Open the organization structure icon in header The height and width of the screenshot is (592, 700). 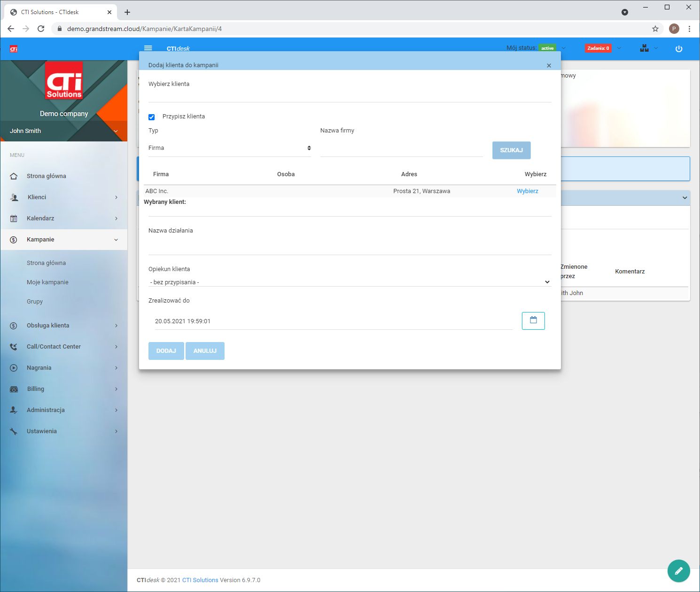[644, 48]
